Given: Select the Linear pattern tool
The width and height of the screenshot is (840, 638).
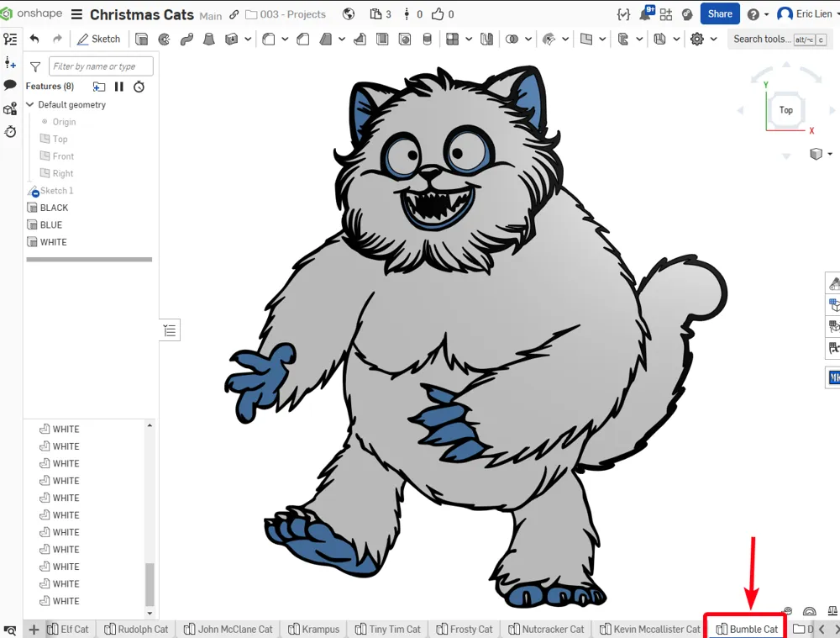Looking at the screenshot, I should (452, 40).
